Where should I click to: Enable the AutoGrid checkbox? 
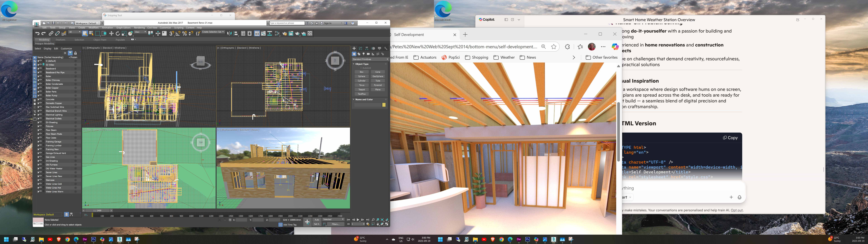point(361,68)
